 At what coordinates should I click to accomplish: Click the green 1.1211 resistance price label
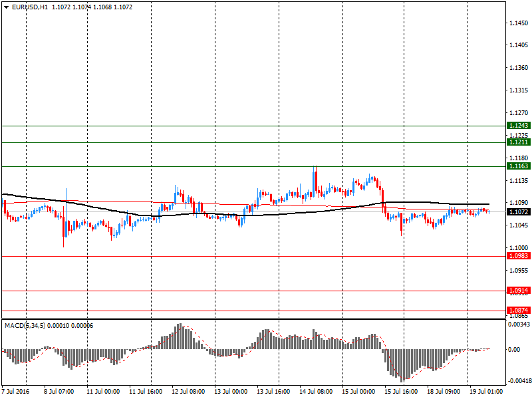[519, 142]
